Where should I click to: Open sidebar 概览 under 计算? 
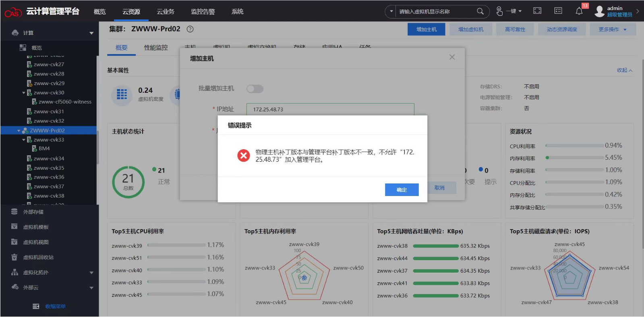coord(37,48)
